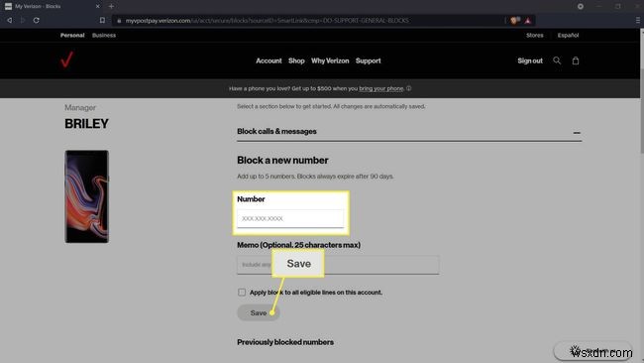Viewport: 644px width, 363px height.
Task: Click the Memo optional input field
Action: pyautogui.click(x=338, y=265)
